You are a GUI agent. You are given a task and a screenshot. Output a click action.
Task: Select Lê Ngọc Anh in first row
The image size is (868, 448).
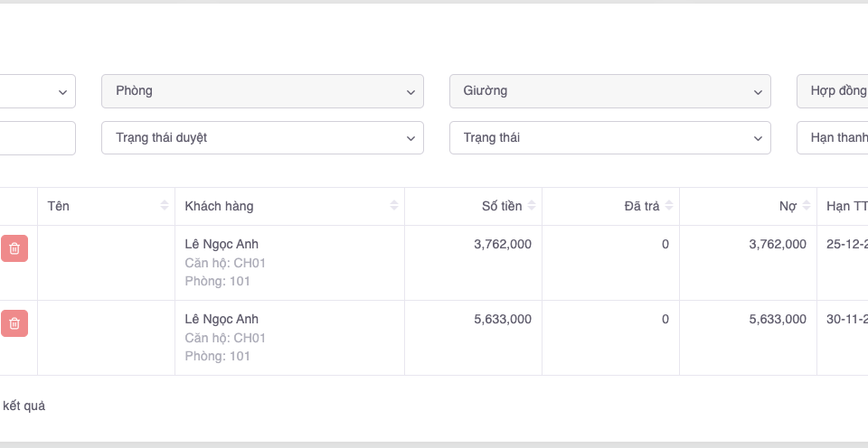222,244
